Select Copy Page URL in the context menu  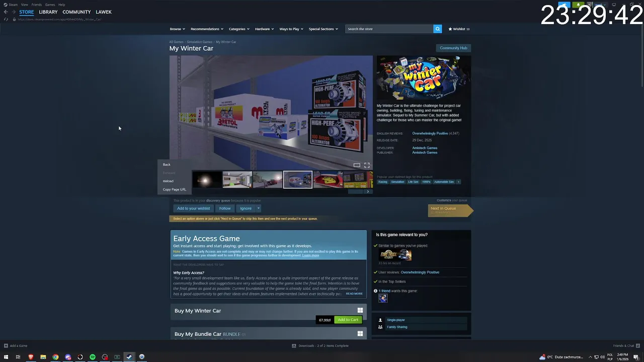(174, 190)
